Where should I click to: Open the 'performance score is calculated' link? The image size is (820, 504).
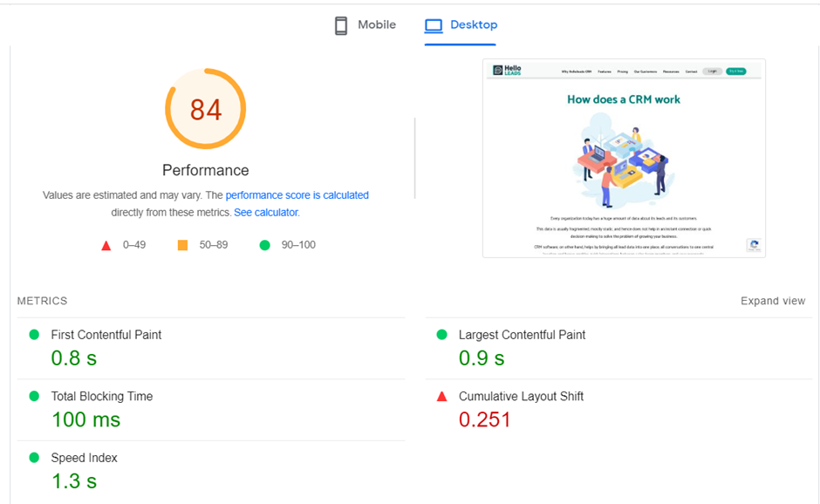pos(297,195)
